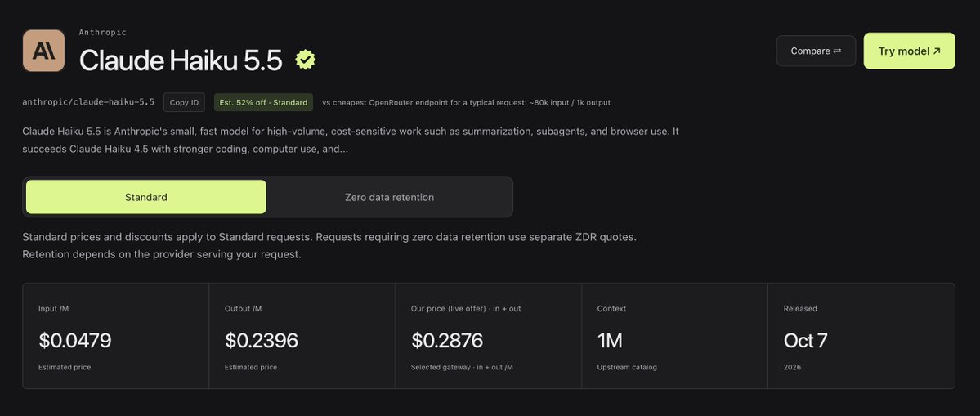Click the verified badge next to Claude Haiku 5.5

306,60
